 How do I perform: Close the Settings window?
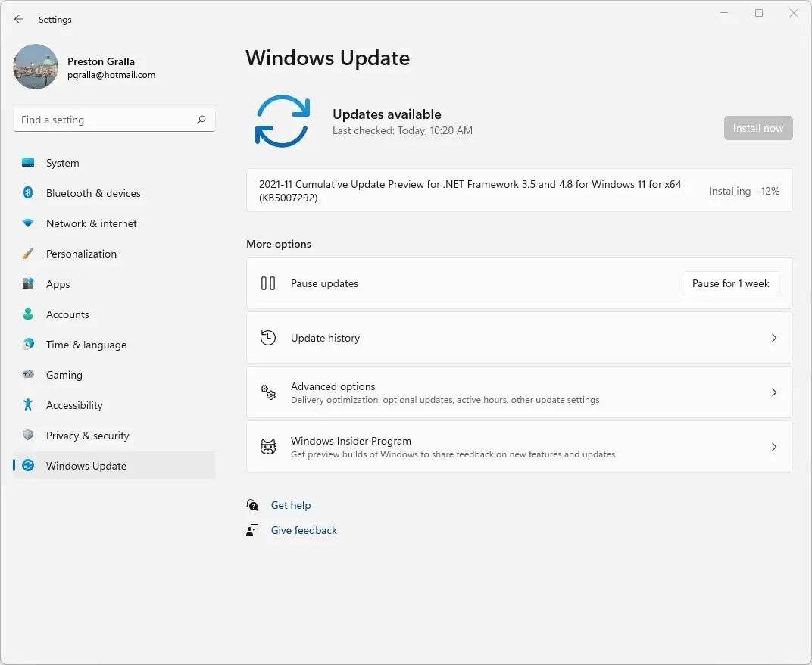tap(793, 13)
